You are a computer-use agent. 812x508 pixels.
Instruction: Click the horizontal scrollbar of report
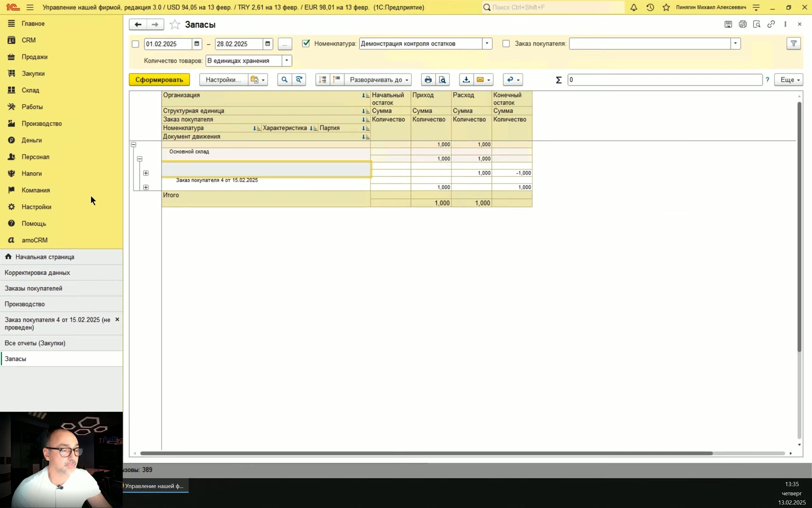426,453
